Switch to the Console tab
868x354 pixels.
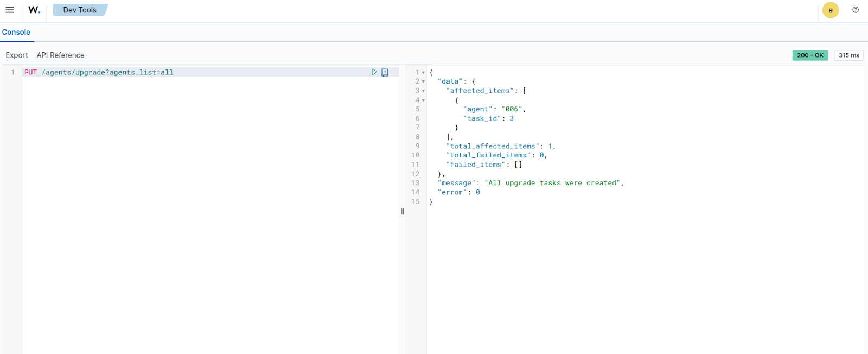[16, 32]
